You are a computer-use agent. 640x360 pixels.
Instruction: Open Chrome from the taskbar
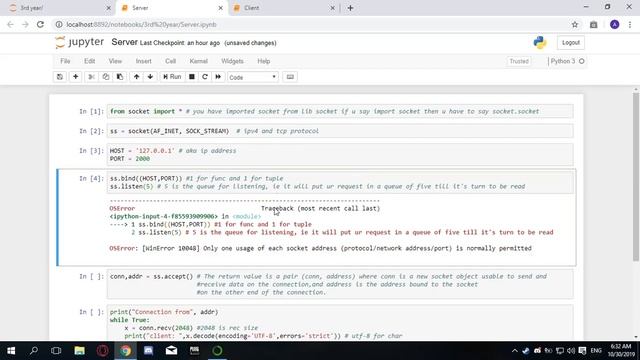(126, 351)
